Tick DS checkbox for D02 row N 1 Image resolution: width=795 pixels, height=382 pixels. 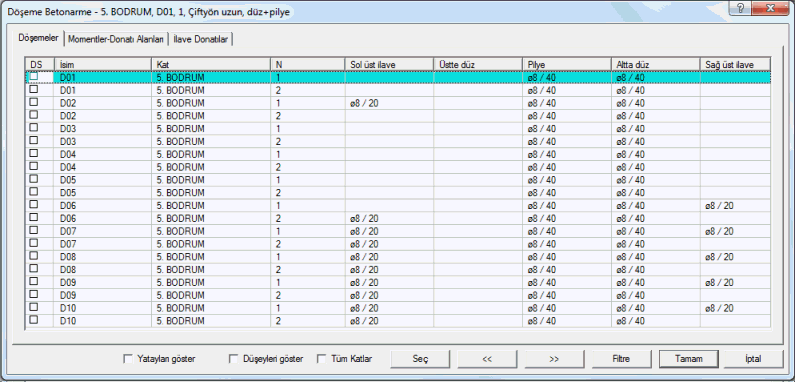click(x=33, y=102)
